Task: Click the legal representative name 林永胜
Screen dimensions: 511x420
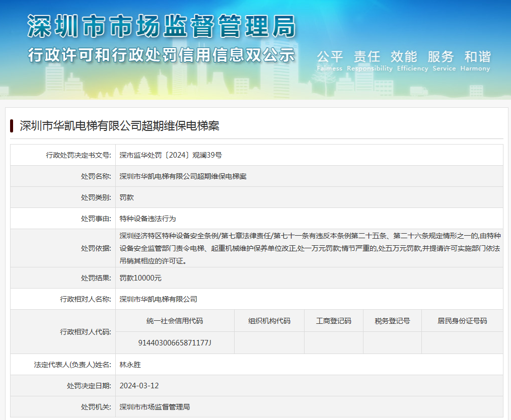Action: [x=130, y=365]
